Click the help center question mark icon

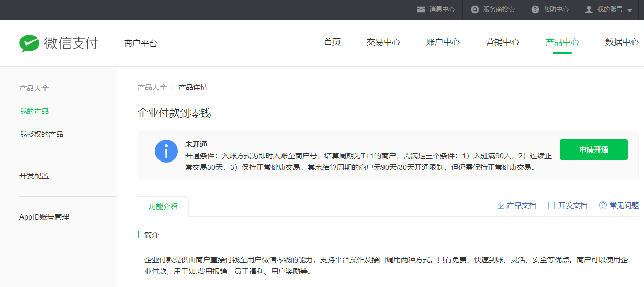[535, 9]
